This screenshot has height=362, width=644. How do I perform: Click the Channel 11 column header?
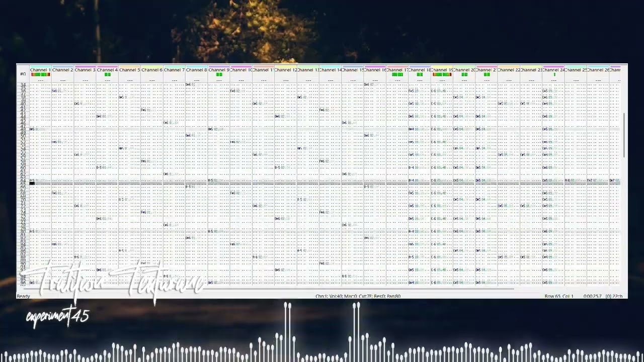point(263,70)
